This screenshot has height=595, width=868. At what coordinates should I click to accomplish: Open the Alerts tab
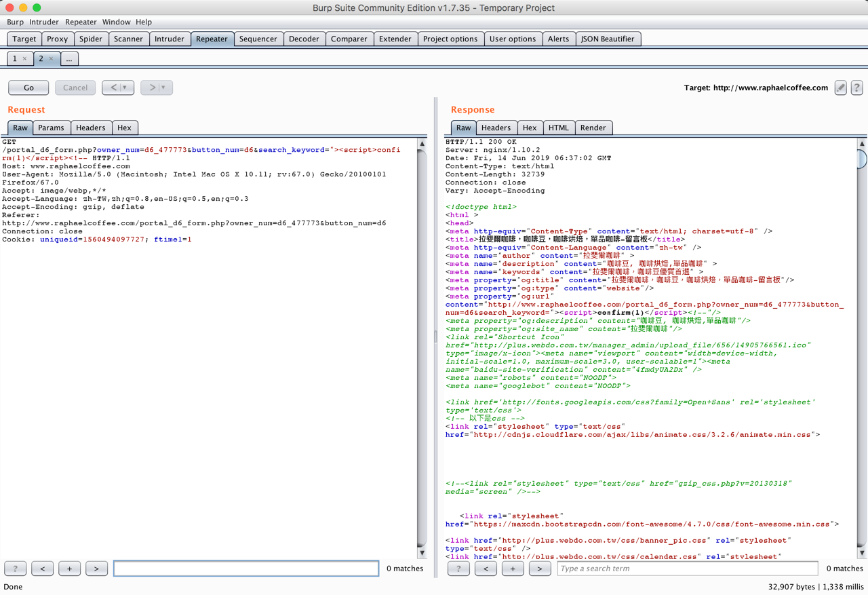[558, 39]
